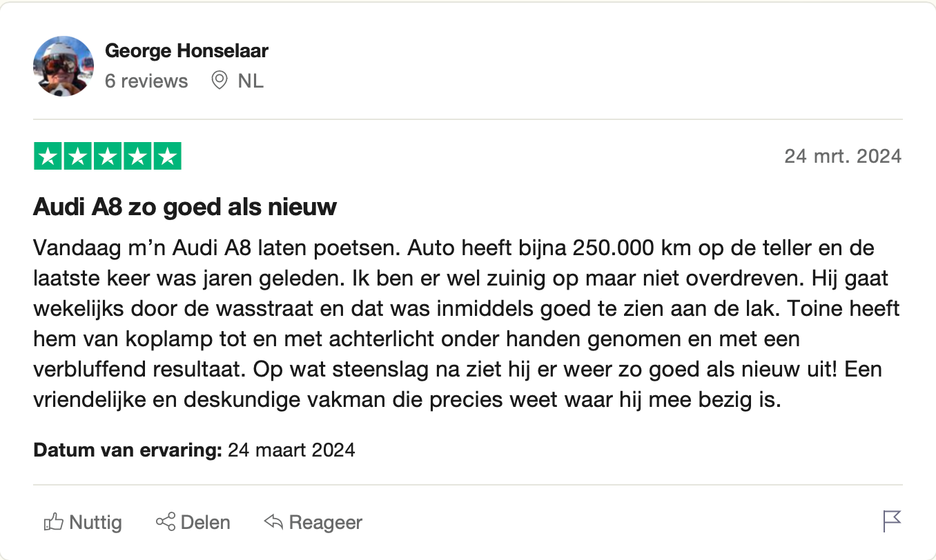Click the third green star of the rating
The image size is (936, 560).
[x=107, y=156]
